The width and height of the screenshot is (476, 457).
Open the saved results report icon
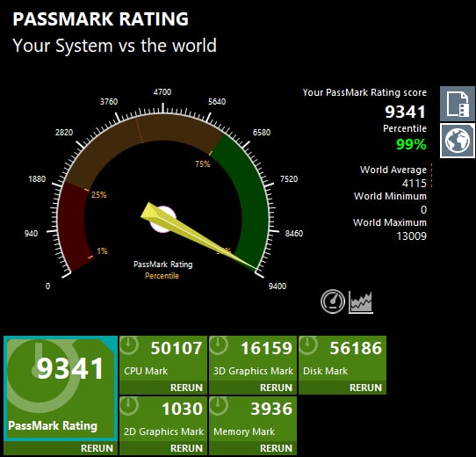tap(458, 104)
